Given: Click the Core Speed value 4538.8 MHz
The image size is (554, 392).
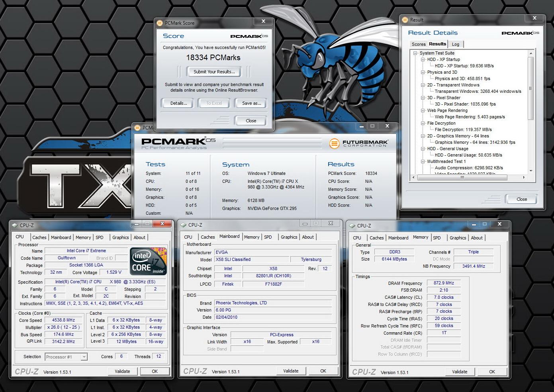Looking at the screenshot, I should coord(64,320).
